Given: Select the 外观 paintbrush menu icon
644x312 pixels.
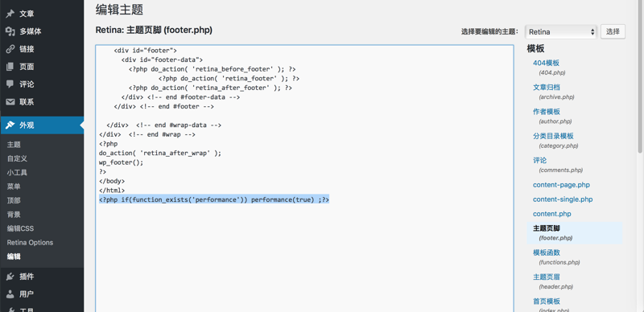Looking at the screenshot, I should tap(10, 125).
